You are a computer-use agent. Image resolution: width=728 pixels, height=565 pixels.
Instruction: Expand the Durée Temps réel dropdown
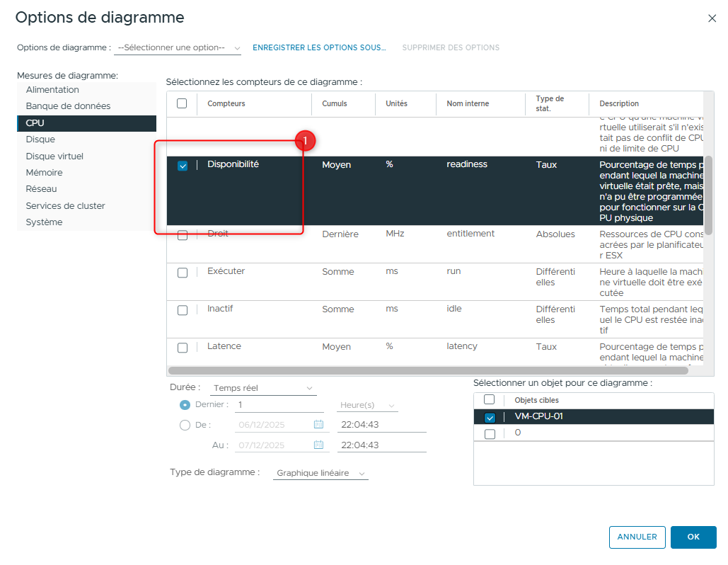point(263,388)
